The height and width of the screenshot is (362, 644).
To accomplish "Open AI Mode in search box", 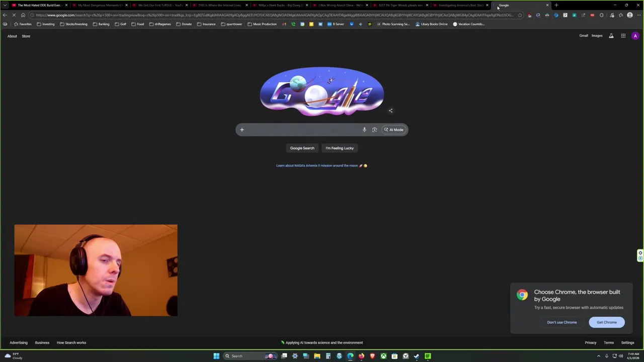I will point(393,130).
